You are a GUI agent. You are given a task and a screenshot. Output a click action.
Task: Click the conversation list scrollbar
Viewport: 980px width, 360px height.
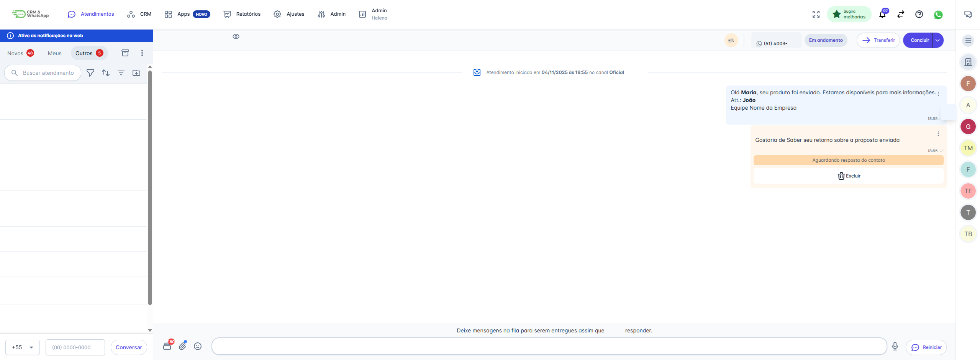(150, 188)
